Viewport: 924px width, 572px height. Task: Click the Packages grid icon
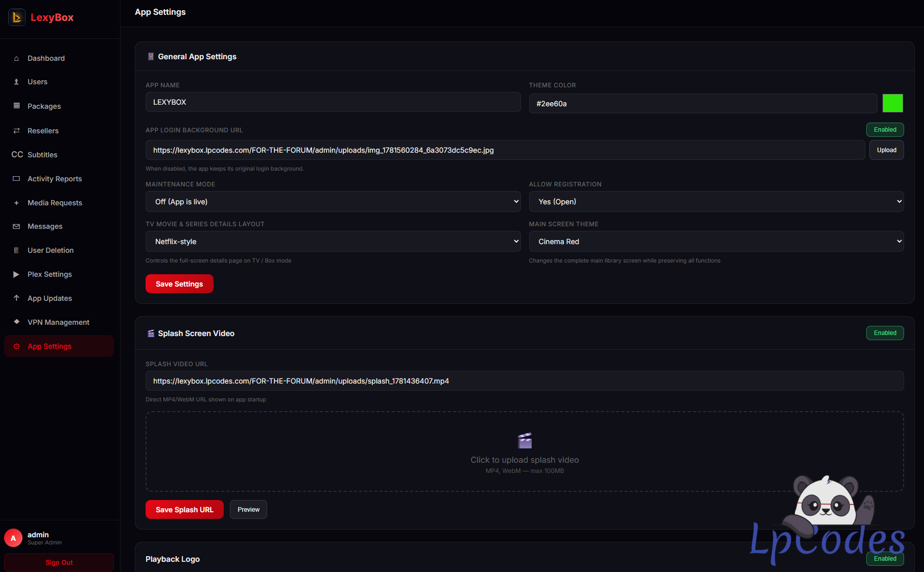point(16,106)
